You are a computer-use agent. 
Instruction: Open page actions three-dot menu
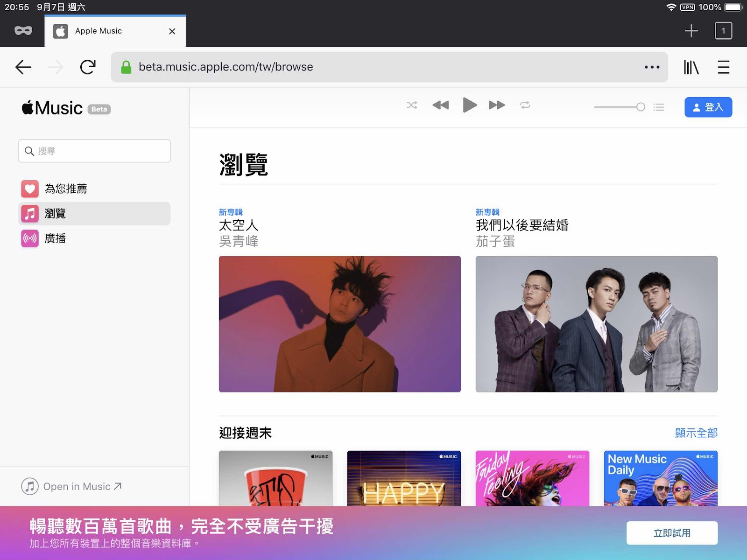click(x=652, y=67)
